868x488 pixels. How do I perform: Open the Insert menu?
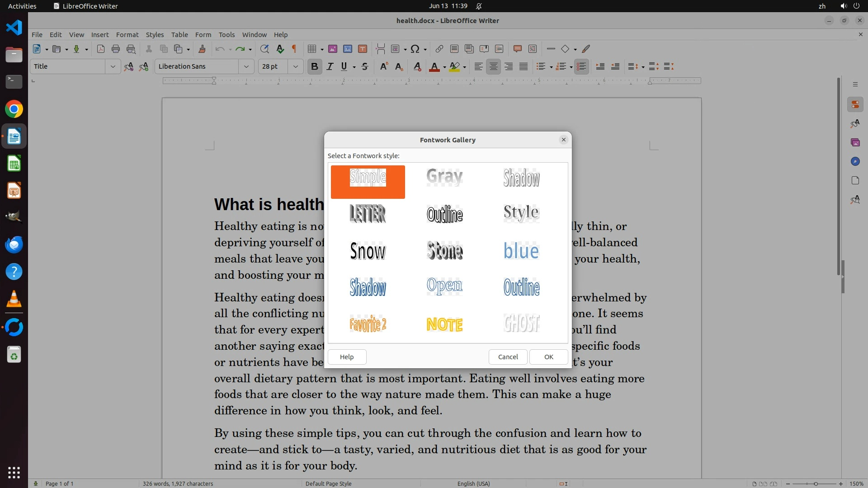coord(99,35)
